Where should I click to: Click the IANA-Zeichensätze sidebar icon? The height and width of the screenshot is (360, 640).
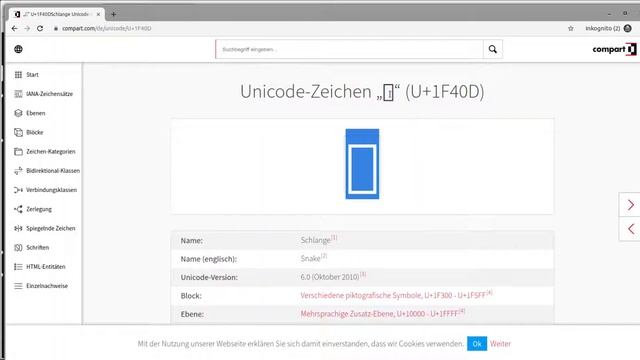coord(18,94)
